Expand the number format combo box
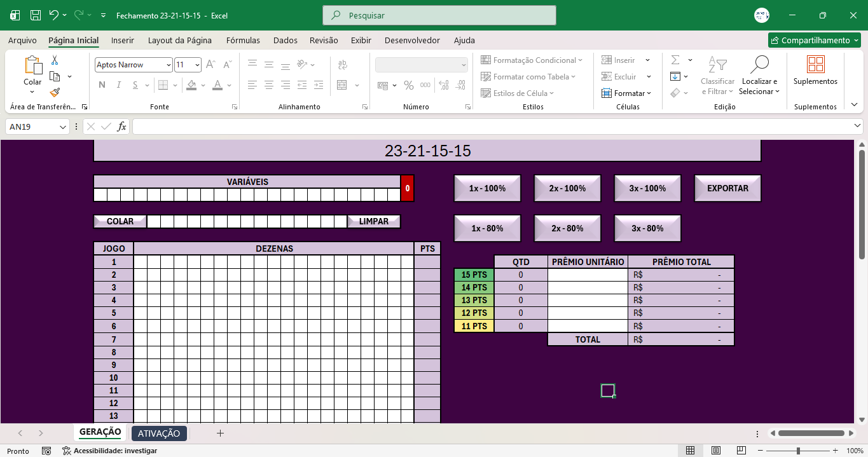This screenshot has height=457, width=868. coord(464,65)
